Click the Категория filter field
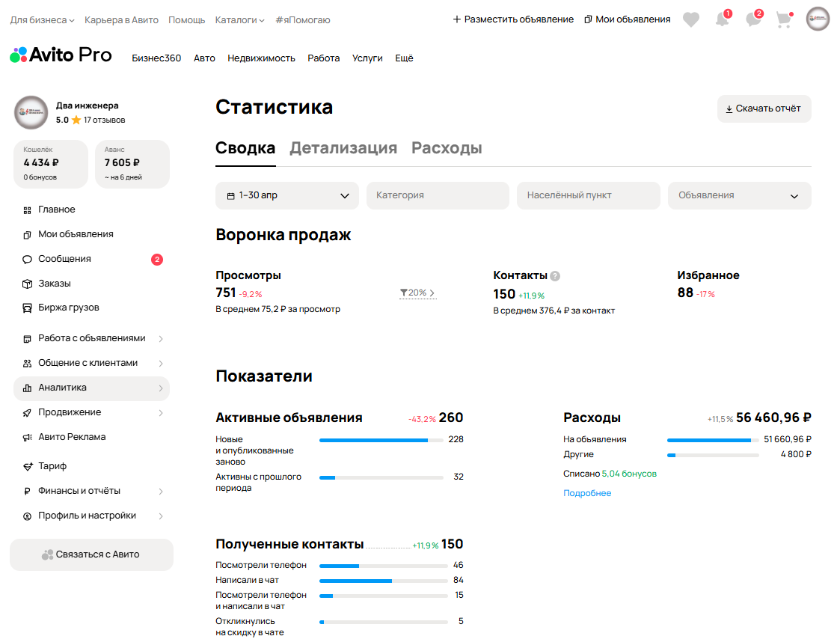 [x=438, y=195]
